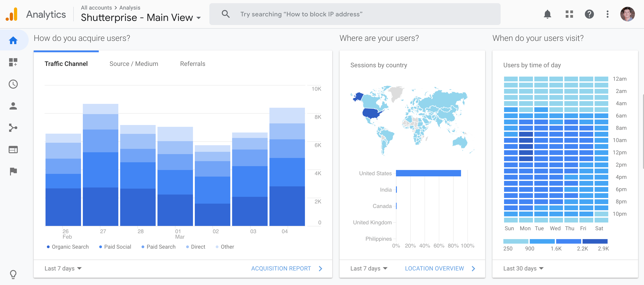
Task: Switch to the Referrals tab
Action: click(x=193, y=64)
